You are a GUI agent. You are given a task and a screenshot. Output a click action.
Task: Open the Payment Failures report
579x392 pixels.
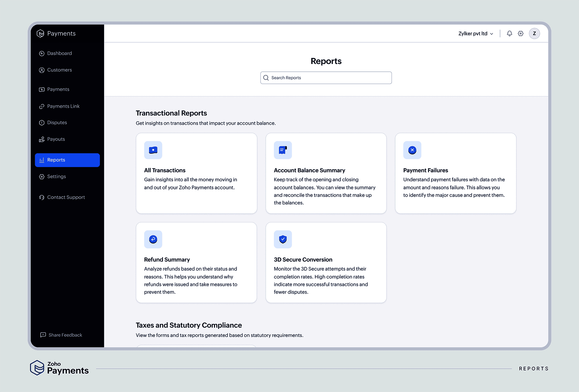tap(455, 173)
